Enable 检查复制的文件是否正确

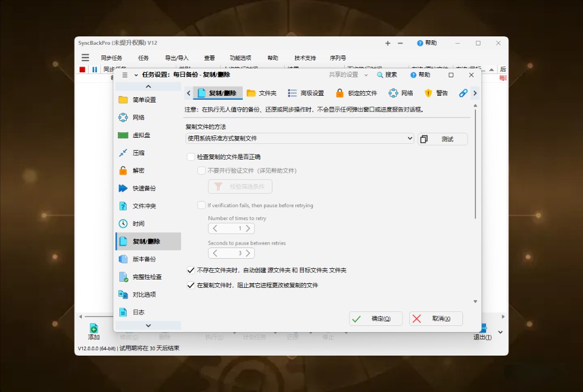[191, 157]
